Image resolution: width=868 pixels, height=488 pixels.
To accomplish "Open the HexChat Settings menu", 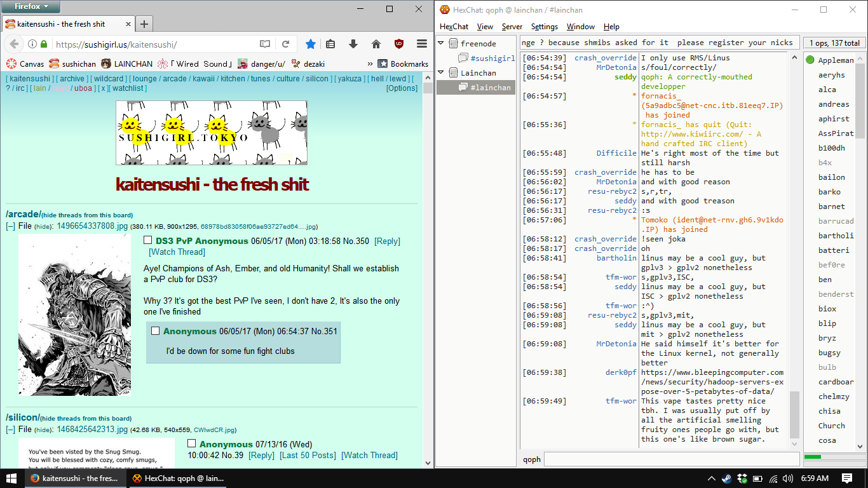I will coord(544,27).
